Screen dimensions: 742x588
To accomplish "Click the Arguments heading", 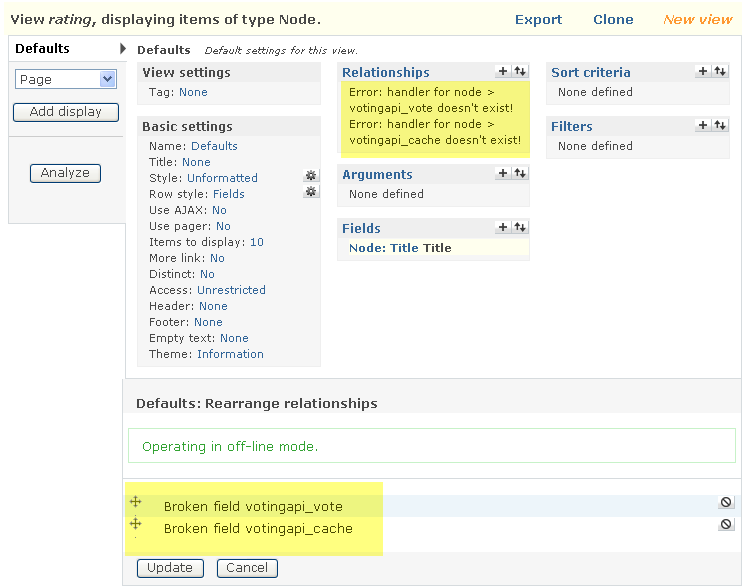I will click(377, 175).
